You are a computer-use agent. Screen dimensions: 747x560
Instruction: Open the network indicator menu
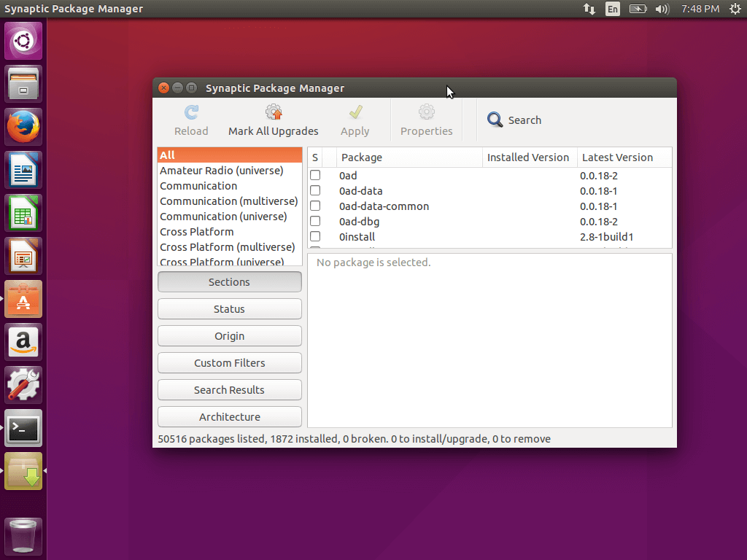[589, 9]
